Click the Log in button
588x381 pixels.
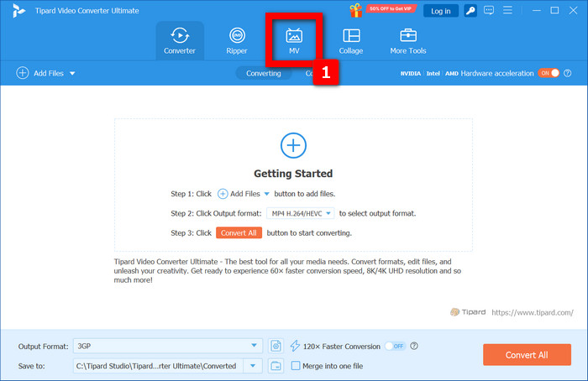pyautogui.click(x=441, y=11)
